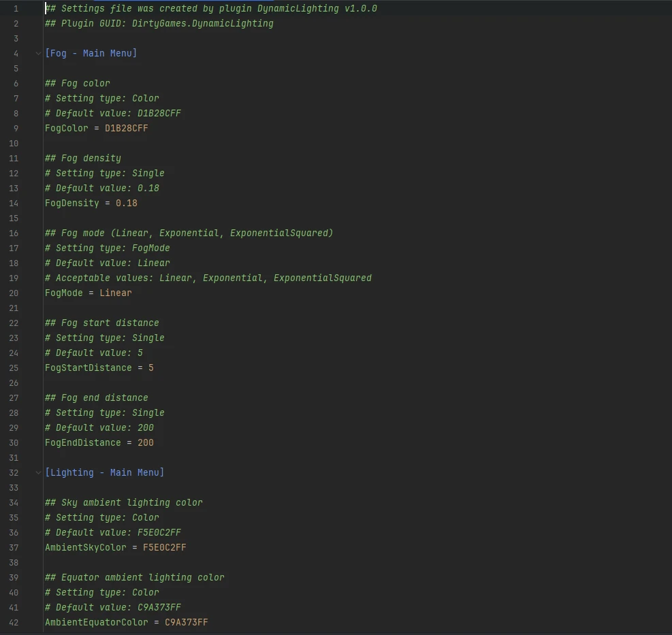Click line number 42 in the gutter
Screen dimensions: 672x635
[x=14, y=622]
